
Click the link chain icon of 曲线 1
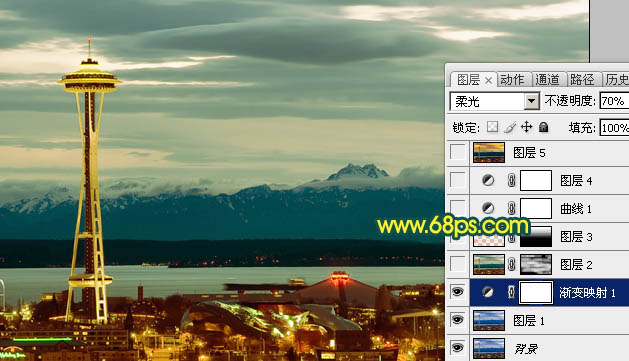pos(511,208)
